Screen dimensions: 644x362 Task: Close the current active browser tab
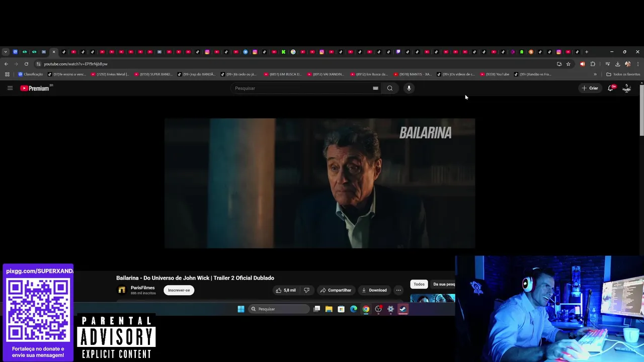tap(54, 52)
